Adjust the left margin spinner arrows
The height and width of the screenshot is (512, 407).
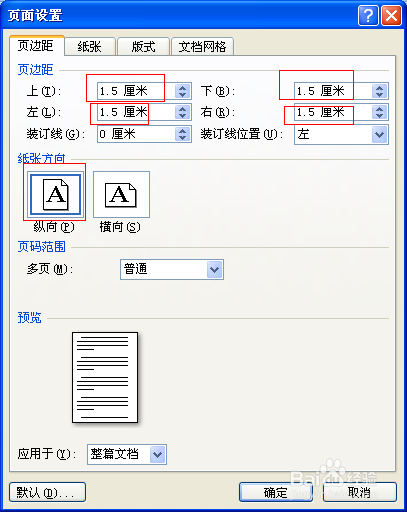(183, 112)
